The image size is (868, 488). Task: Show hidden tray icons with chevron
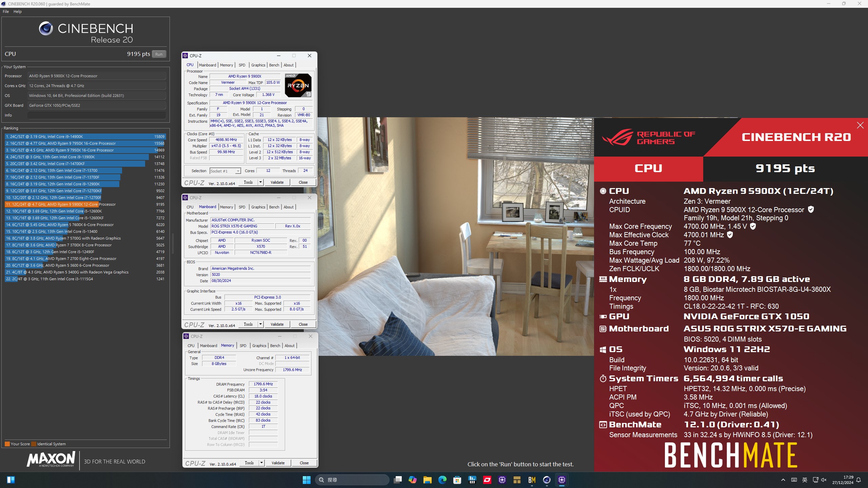pyautogui.click(x=783, y=480)
